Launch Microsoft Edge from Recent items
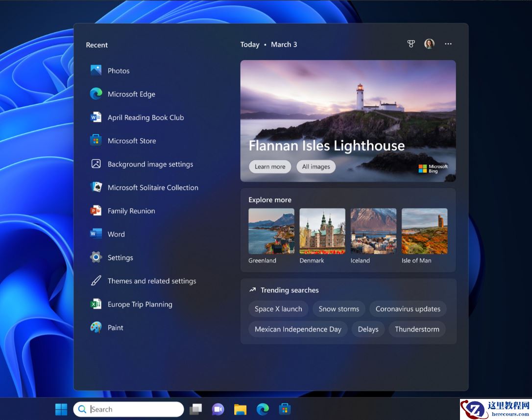The height and width of the screenshot is (420, 532). click(x=131, y=94)
